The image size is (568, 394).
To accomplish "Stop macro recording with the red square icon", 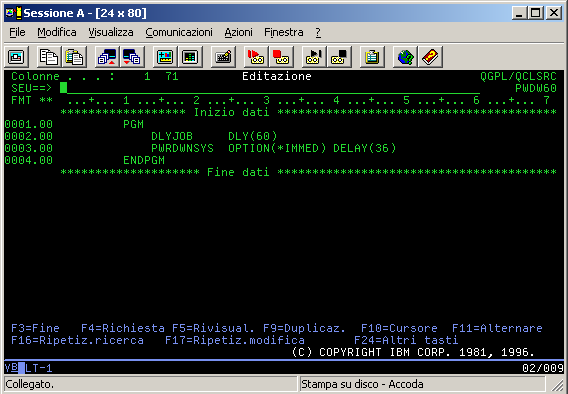I will click(281, 57).
